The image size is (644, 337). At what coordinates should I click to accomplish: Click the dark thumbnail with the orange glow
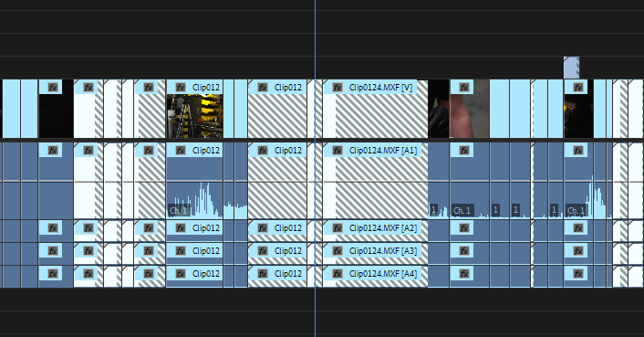click(578, 116)
